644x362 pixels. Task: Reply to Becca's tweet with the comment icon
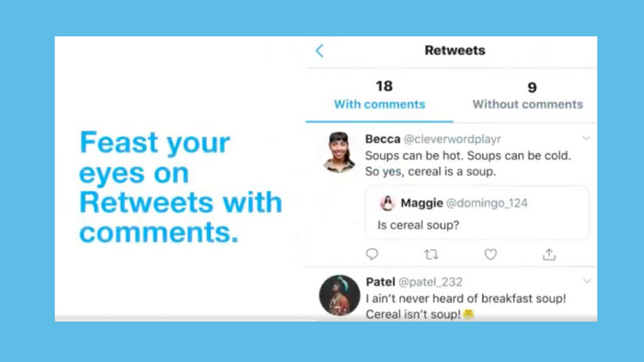point(372,255)
